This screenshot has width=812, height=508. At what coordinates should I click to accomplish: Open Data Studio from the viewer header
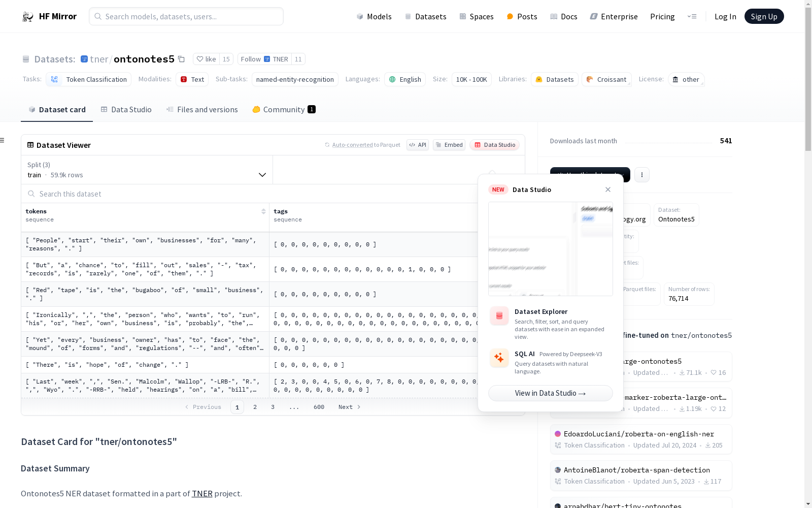click(494, 145)
